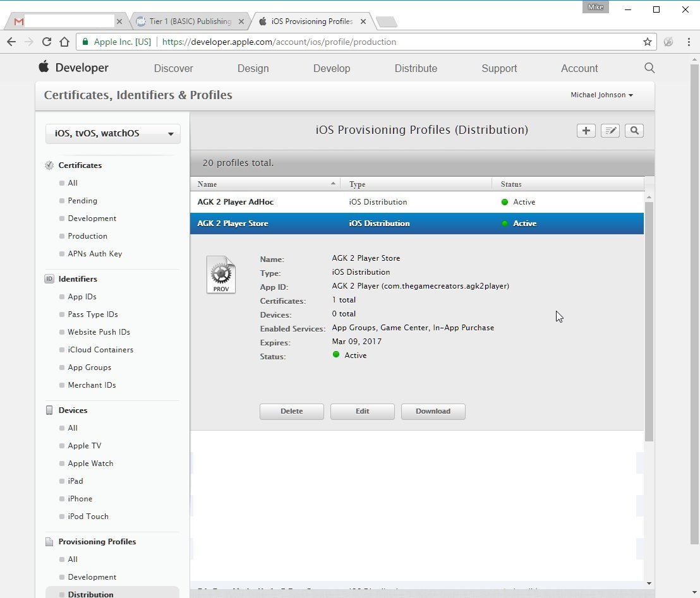Download the AGK 2 Player Store profile
This screenshot has height=598, width=700.
pyautogui.click(x=433, y=412)
